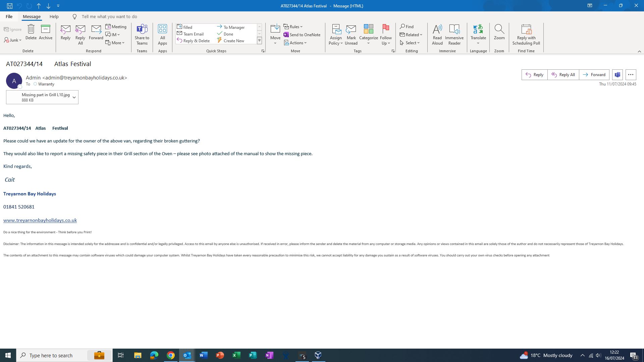
Task: Toggle Ribbon Display Options in title bar
Action: point(589,6)
